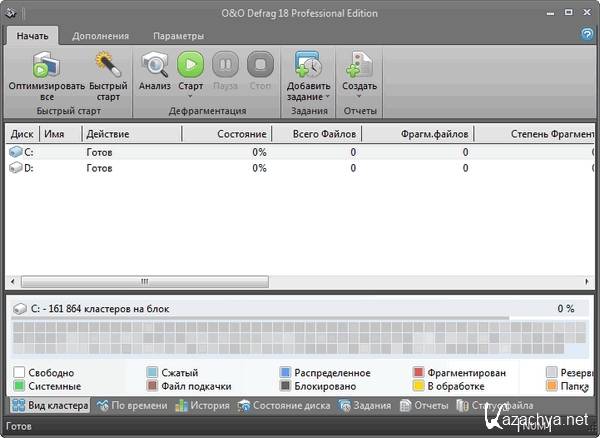Screen dimensions: 600x438
Task: Switch to the Дополнения ribbon tab
Action: (x=100, y=36)
